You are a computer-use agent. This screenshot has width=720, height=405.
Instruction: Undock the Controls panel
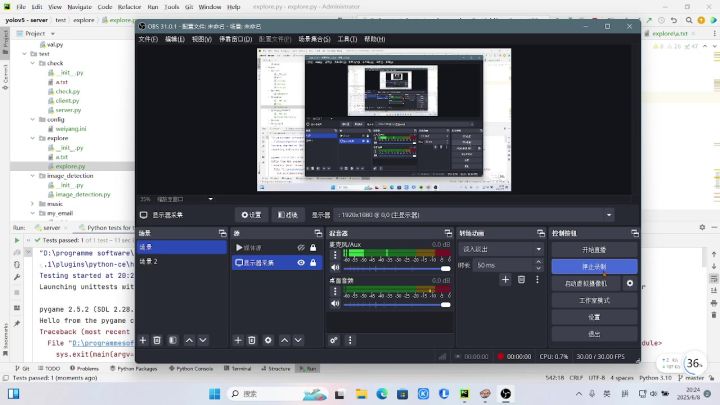click(635, 233)
